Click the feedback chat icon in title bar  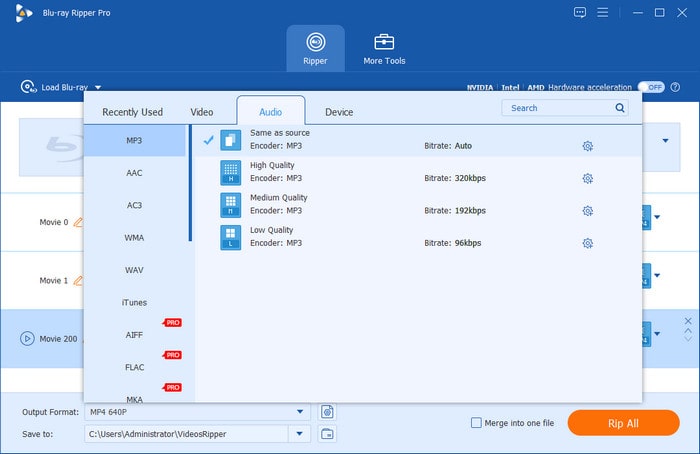[x=580, y=12]
